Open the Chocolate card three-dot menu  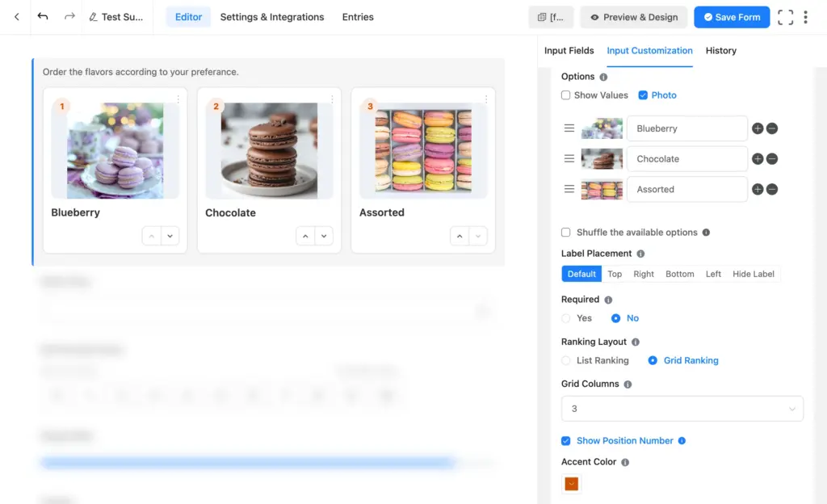[x=332, y=99]
